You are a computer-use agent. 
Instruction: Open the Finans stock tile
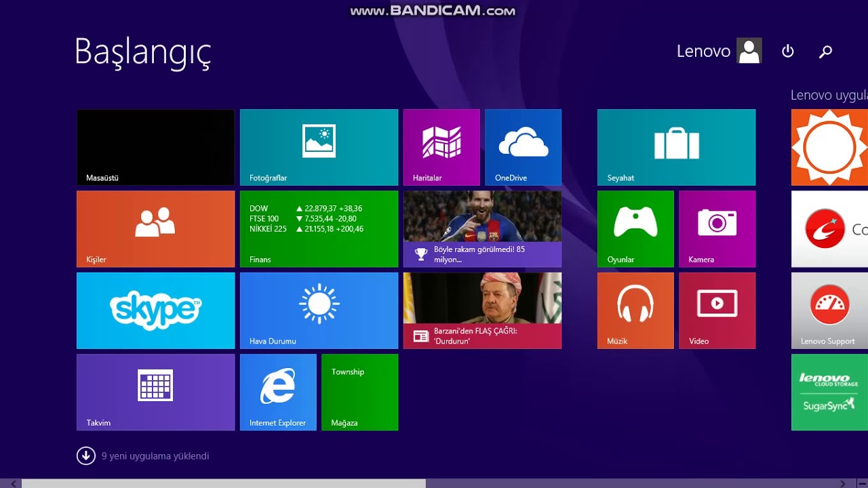[x=319, y=229]
